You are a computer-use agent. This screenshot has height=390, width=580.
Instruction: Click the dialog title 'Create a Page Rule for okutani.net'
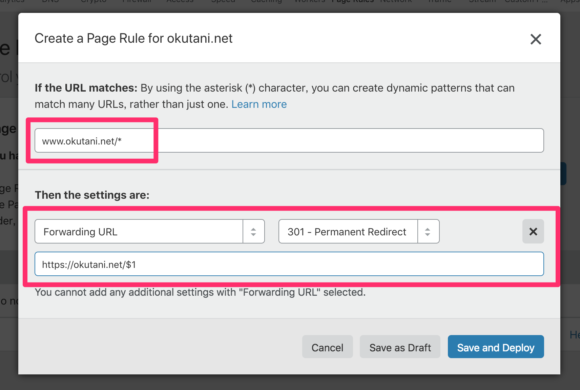[134, 38]
